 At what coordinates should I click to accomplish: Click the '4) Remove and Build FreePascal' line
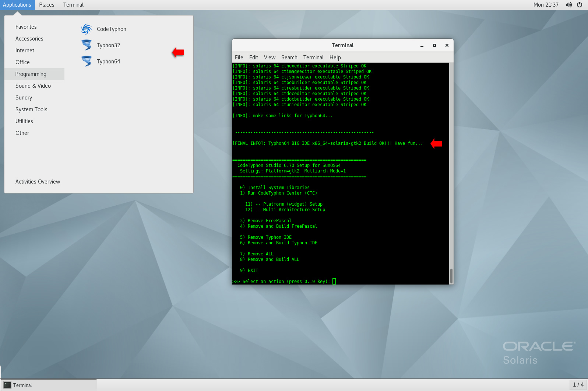pos(279,226)
